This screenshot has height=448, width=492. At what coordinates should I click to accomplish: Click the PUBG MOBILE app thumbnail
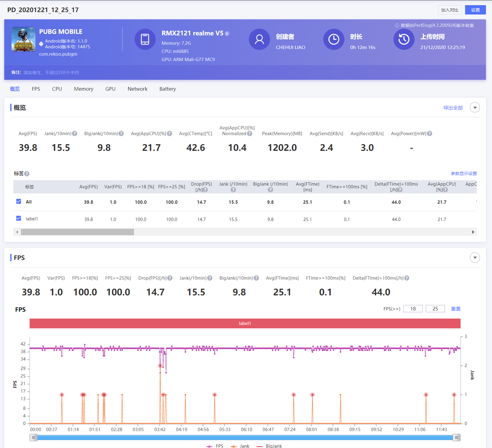click(x=23, y=39)
